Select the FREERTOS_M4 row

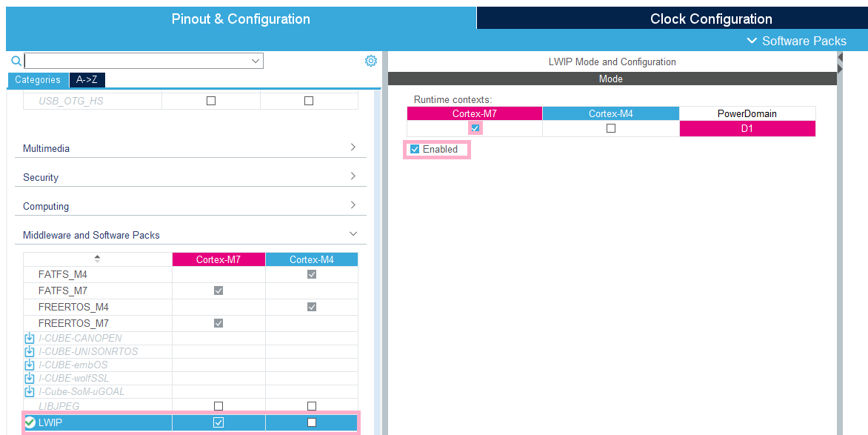click(x=190, y=307)
